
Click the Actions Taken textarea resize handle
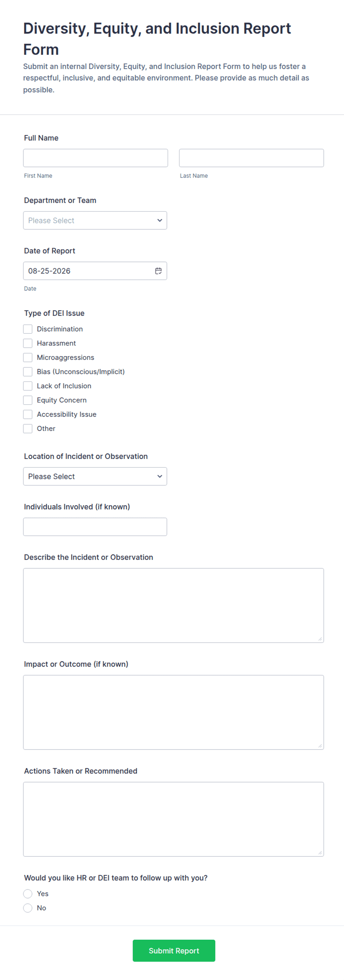320,853
